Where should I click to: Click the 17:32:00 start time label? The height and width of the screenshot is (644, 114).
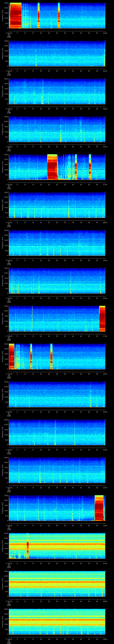9,412
